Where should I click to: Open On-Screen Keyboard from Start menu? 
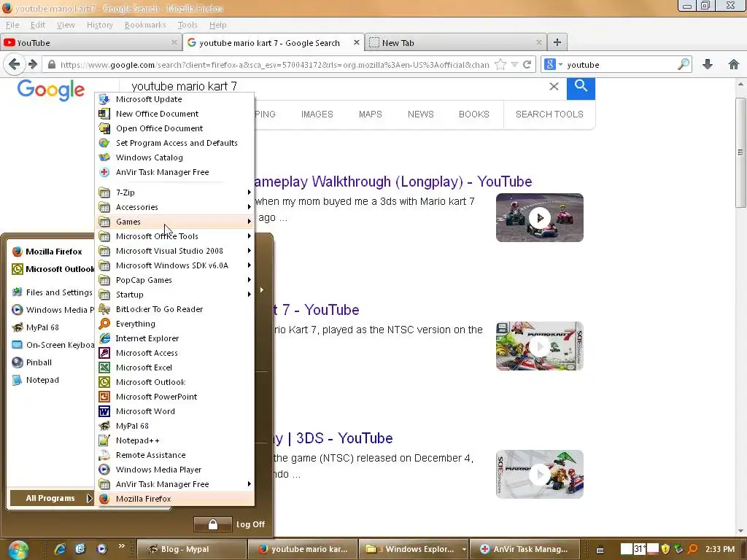click(x=53, y=345)
